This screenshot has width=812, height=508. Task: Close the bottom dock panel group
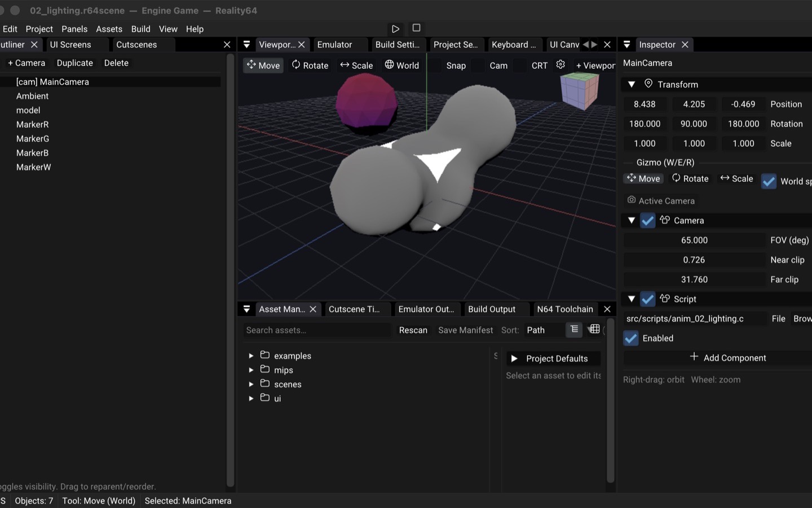click(x=607, y=309)
